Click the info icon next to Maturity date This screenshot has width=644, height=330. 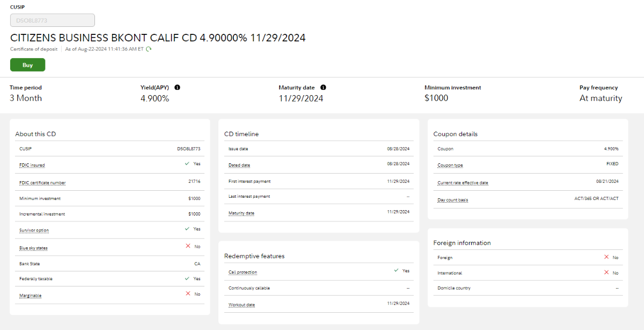click(323, 88)
